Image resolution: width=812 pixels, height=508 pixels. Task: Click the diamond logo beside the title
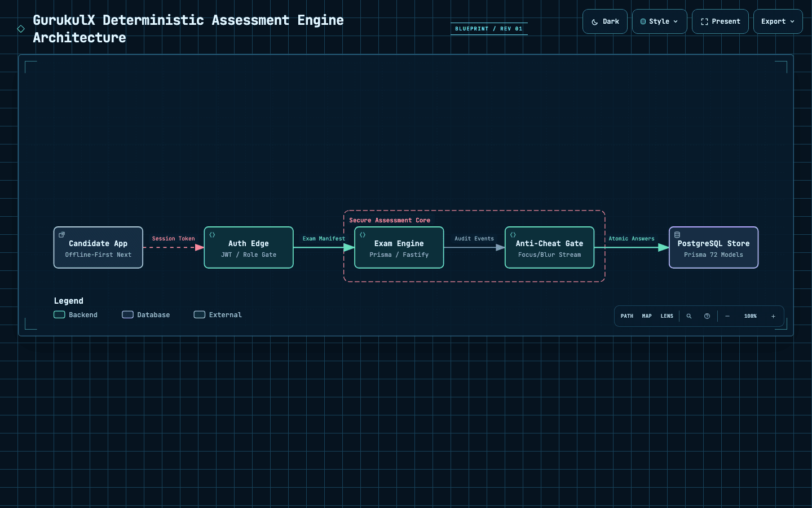[21, 29]
